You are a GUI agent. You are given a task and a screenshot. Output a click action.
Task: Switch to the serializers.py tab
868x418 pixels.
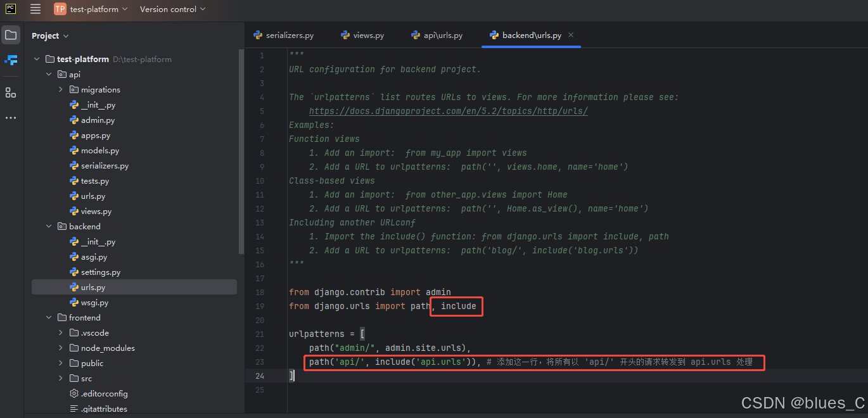coord(283,35)
